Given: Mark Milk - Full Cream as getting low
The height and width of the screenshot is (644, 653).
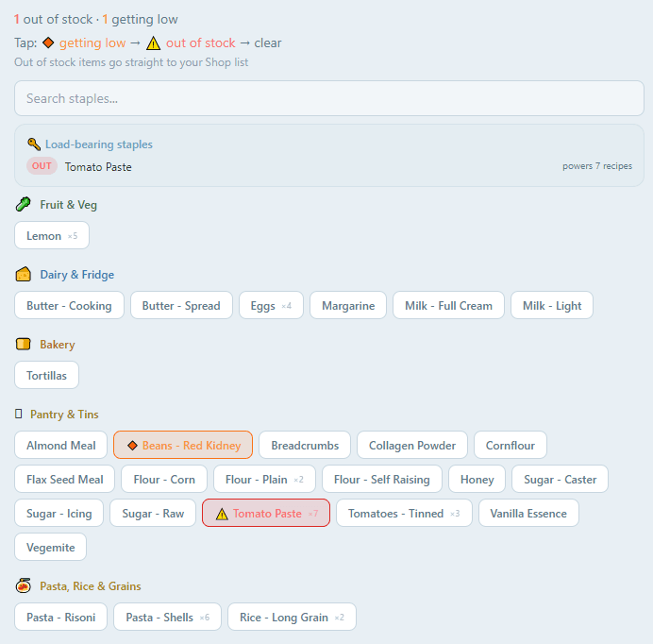Looking at the screenshot, I should click(448, 306).
